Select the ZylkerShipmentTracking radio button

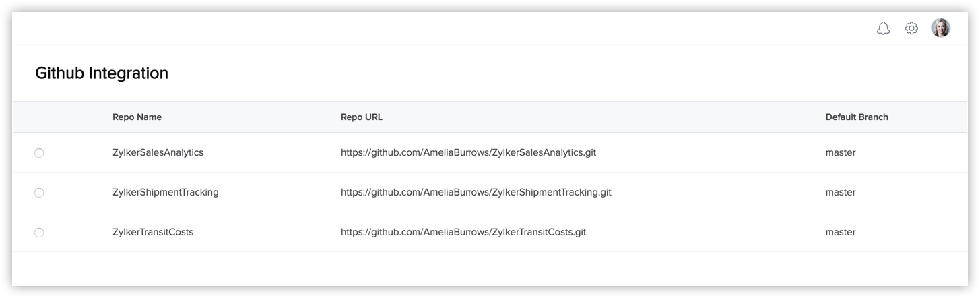pyautogui.click(x=39, y=193)
